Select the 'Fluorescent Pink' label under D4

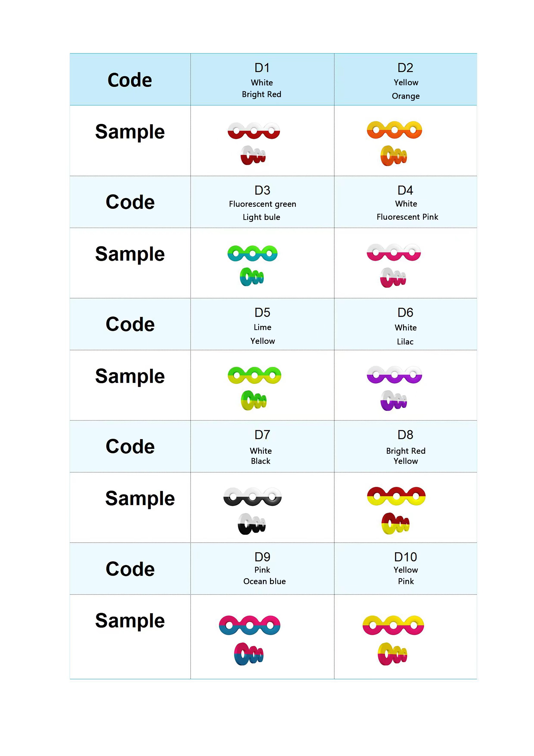point(407,217)
